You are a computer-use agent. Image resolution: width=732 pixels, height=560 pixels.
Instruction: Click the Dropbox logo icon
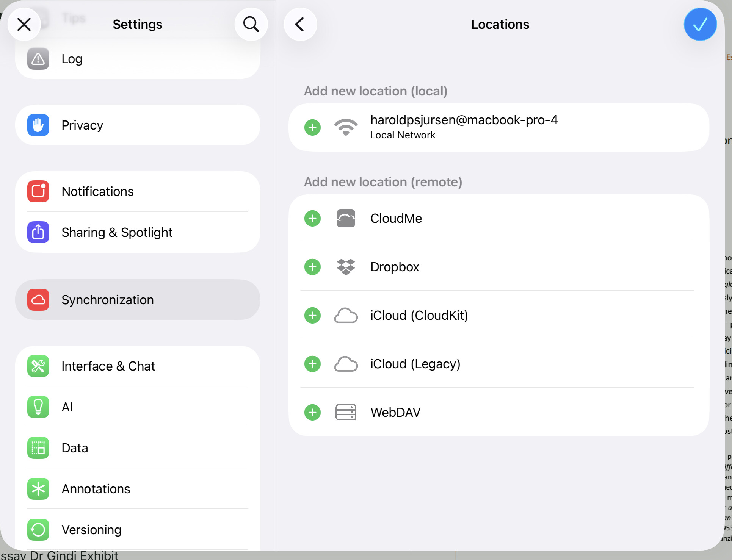(346, 267)
